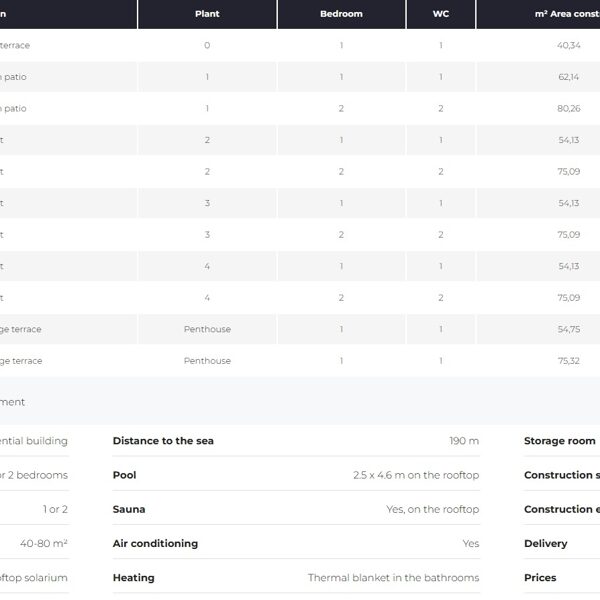Select the table row with area 80,26
Viewport: 600px width, 600px height.
pos(567,108)
